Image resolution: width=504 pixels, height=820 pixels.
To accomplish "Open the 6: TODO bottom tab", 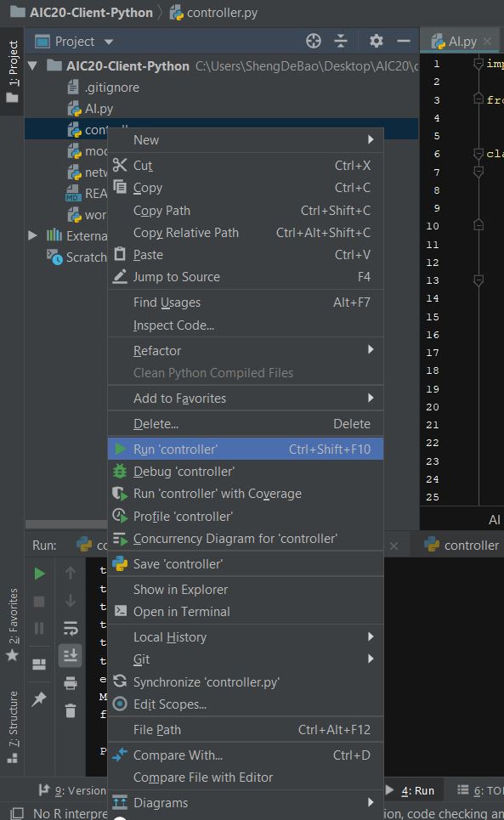I will coord(479,791).
